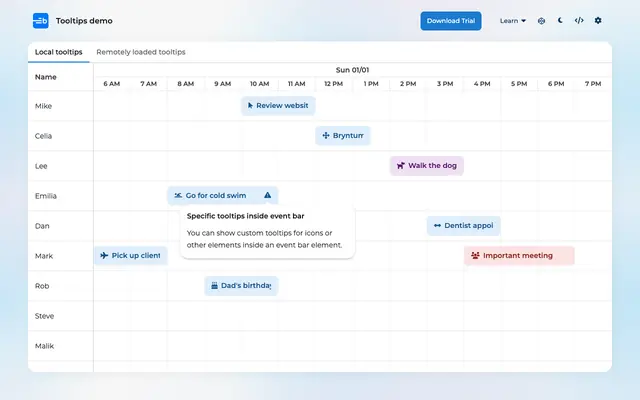
Task: Click the 4 PM time header
Action: (482, 84)
